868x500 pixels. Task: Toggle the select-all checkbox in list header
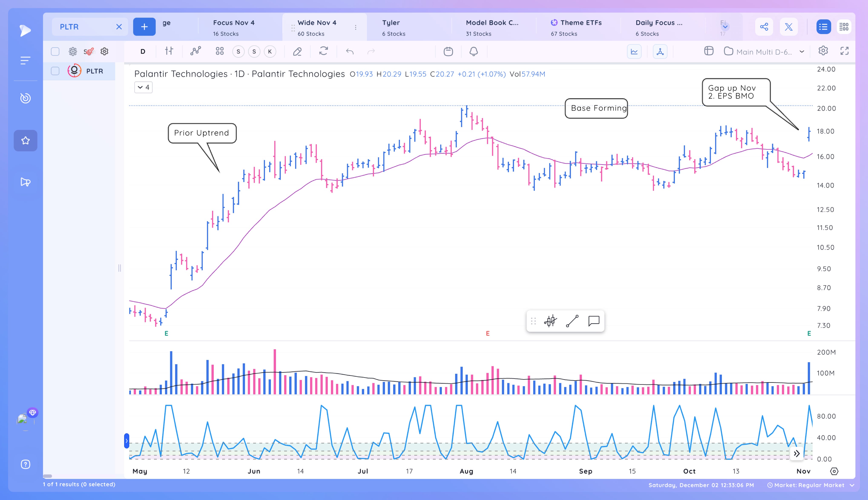pos(55,52)
